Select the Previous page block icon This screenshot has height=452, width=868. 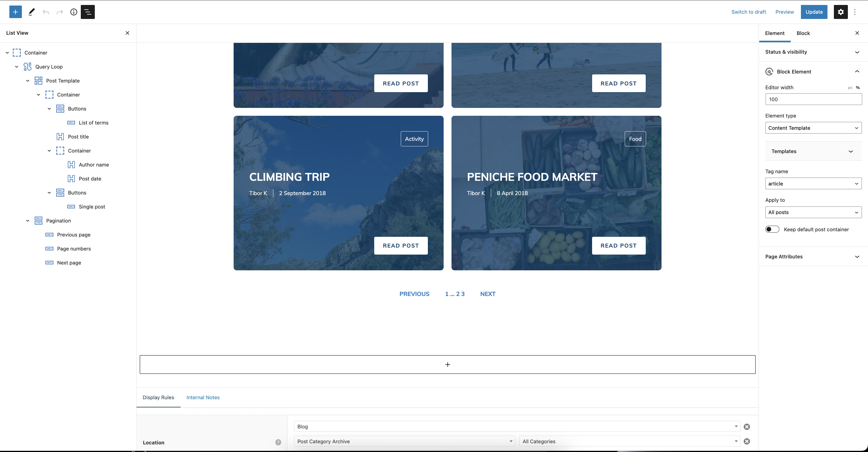pyautogui.click(x=50, y=235)
